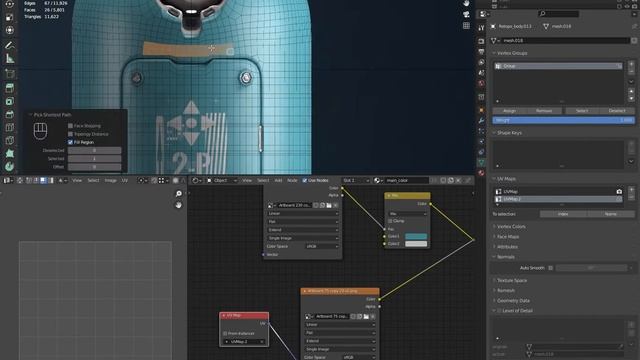Click the Weight slider
The image size is (640, 360).
[x=563, y=120]
